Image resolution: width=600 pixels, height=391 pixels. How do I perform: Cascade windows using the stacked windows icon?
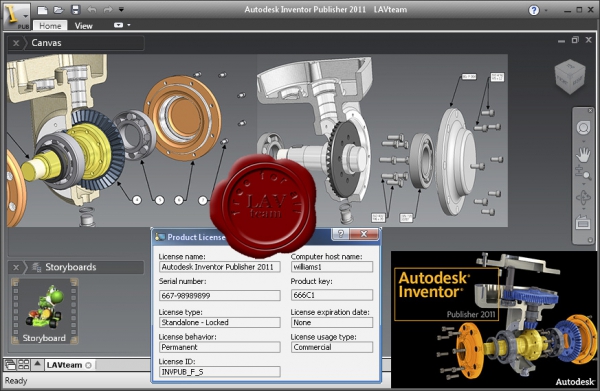(x=10, y=365)
